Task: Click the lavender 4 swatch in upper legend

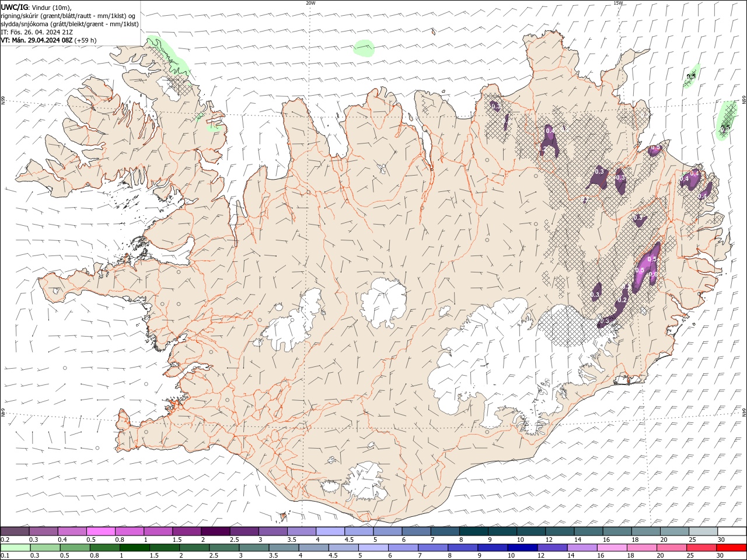Action: click(x=330, y=531)
